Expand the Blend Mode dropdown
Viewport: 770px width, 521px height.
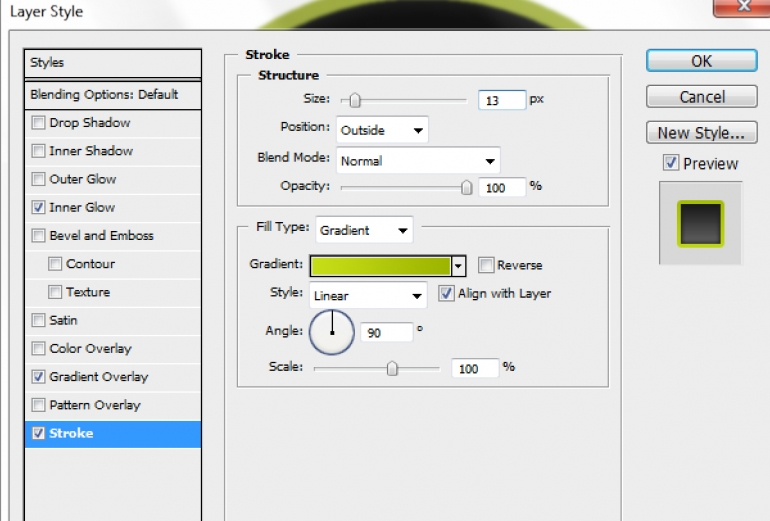[418, 161]
